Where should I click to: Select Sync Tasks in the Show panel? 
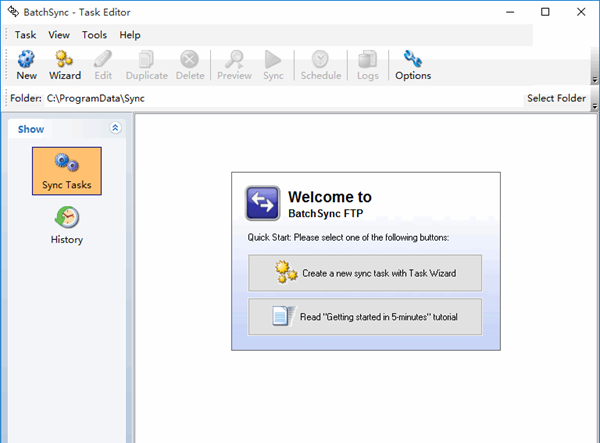coord(67,171)
